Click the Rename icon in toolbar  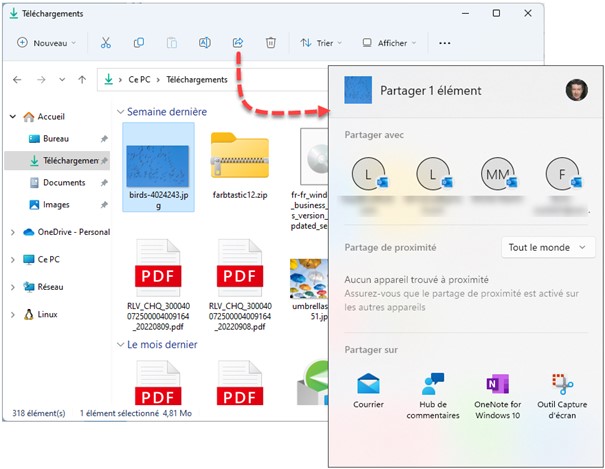coord(204,43)
